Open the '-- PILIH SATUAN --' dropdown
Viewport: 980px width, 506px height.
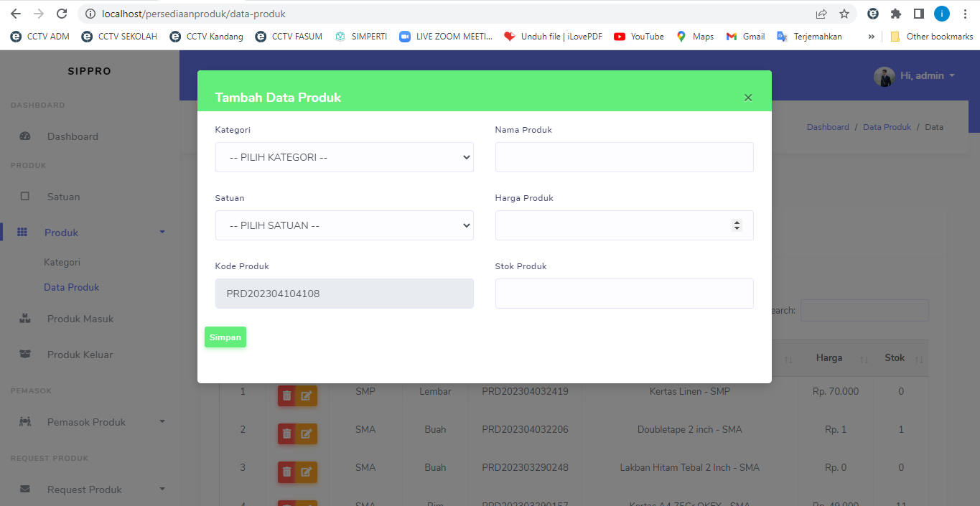344,225
